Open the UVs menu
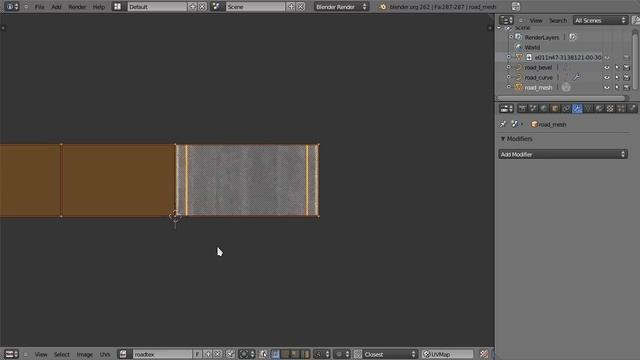The image size is (640, 360). coord(105,354)
